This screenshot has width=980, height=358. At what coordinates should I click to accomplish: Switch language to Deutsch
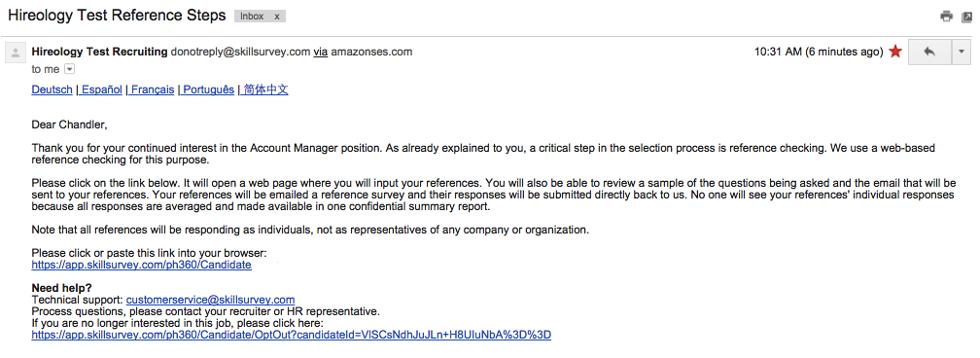coord(52,90)
